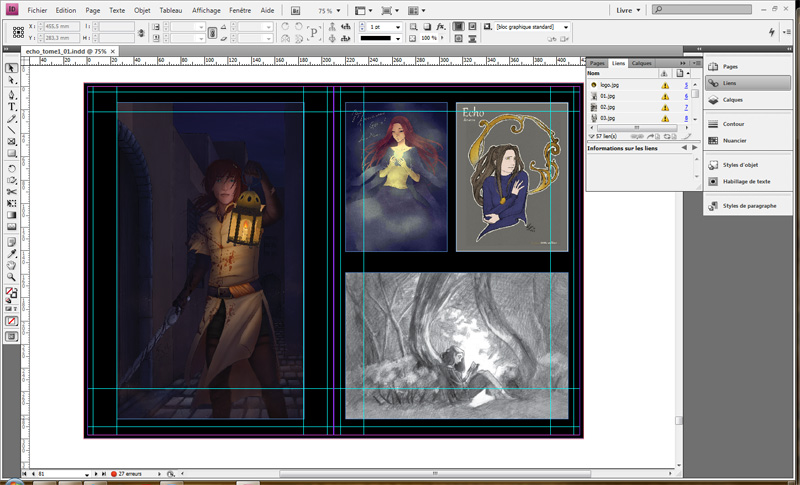
Task: Click the effects (fx) icon
Action: pyautogui.click(x=440, y=27)
